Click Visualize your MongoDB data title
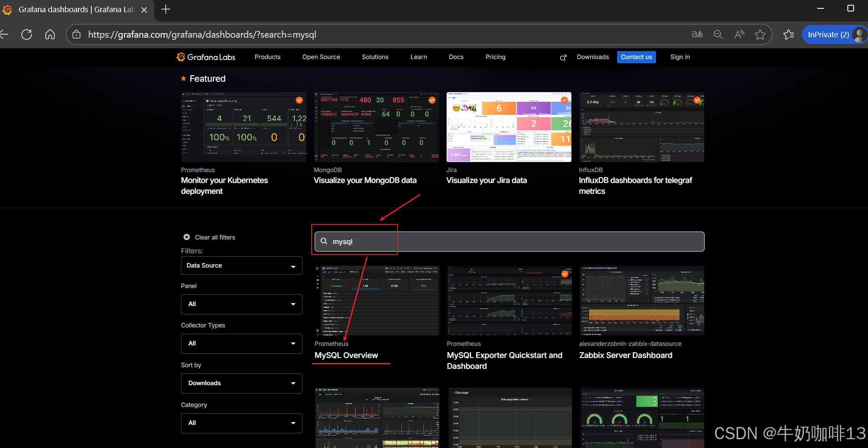The height and width of the screenshot is (448, 868). pyautogui.click(x=365, y=180)
